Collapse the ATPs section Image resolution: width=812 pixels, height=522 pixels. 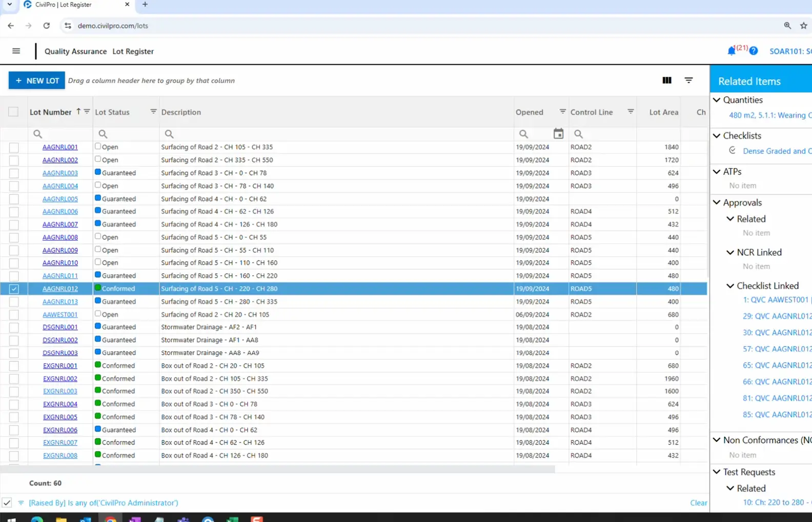[717, 172]
